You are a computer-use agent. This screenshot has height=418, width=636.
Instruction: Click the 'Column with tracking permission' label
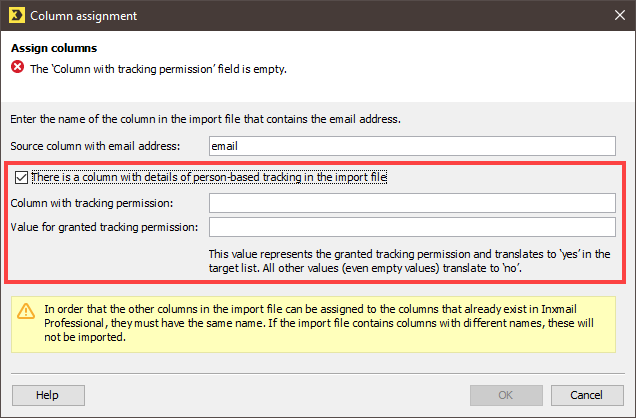point(92,203)
